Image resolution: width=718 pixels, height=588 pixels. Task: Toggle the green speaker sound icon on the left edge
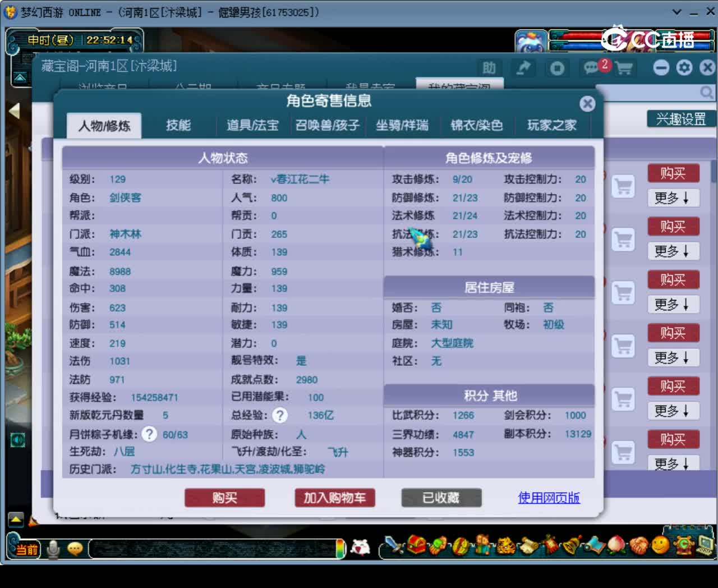(x=17, y=440)
